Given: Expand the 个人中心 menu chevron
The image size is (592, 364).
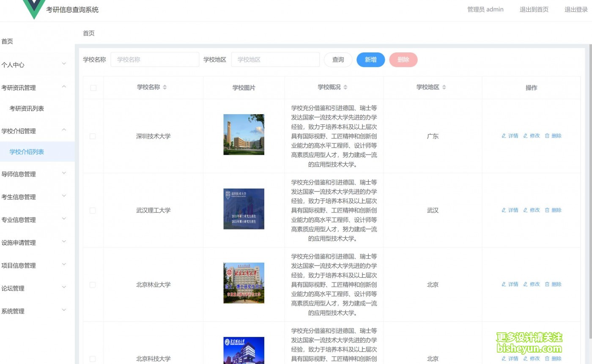Looking at the screenshot, I should 64,64.
